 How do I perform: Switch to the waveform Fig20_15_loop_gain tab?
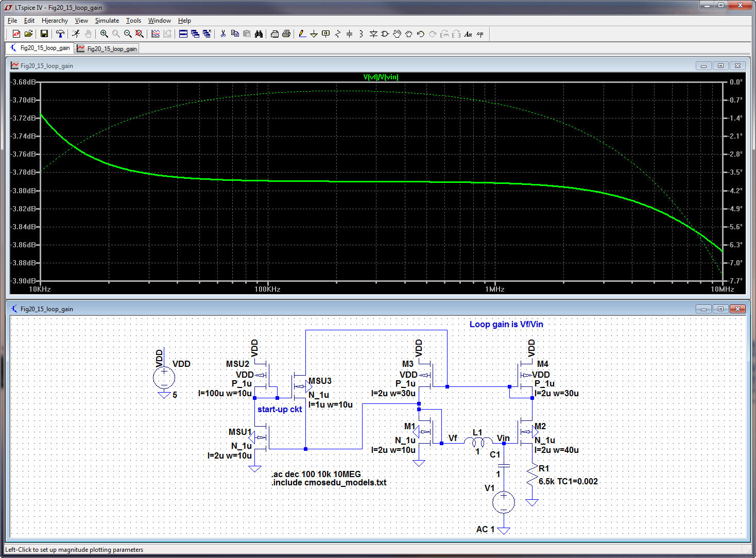pyautogui.click(x=107, y=48)
